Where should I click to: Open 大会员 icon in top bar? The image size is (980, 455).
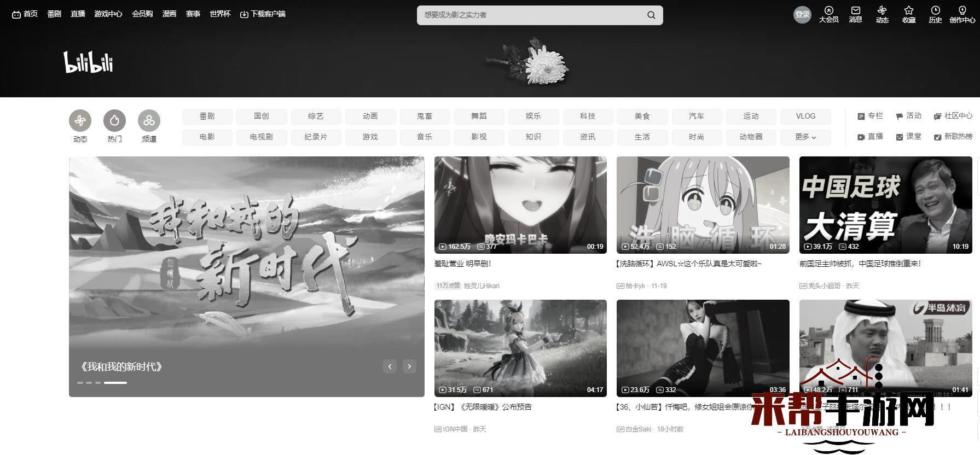[x=828, y=15]
